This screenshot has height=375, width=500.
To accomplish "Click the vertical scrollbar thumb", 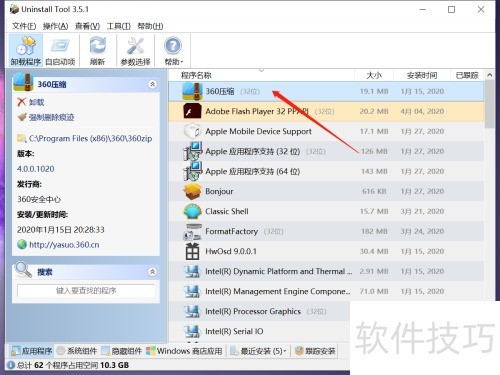I will pos(489,104).
